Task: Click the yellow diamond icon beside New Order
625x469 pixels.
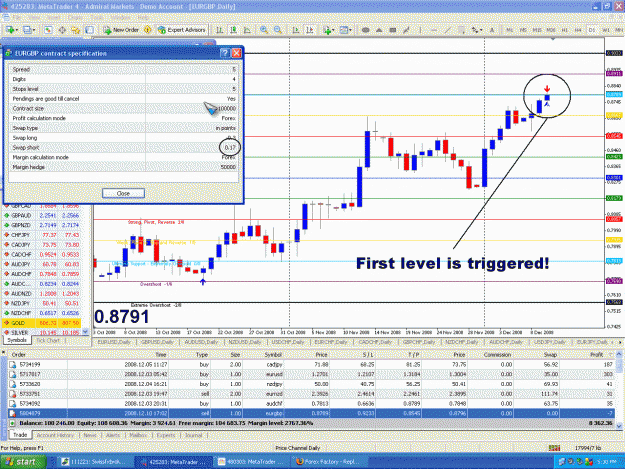Action: click(x=147, y=30)
